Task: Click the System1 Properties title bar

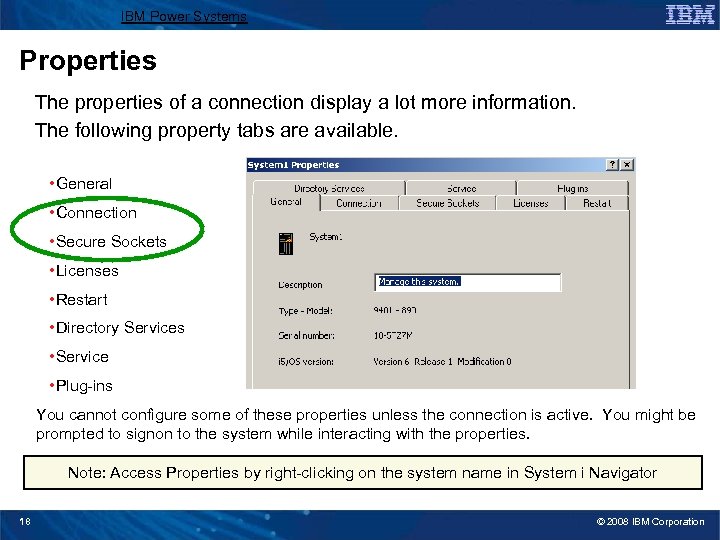Action: click(x=441, y=165)
